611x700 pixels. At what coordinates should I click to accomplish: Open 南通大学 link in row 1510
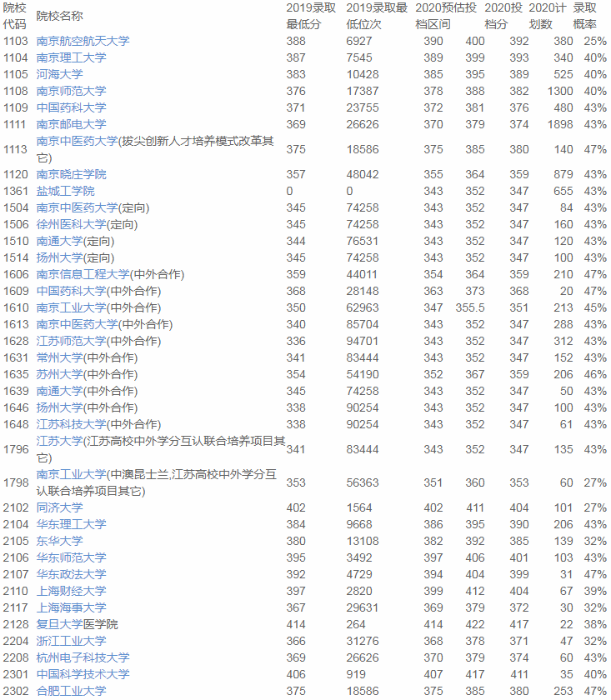(x=60, y=241)
